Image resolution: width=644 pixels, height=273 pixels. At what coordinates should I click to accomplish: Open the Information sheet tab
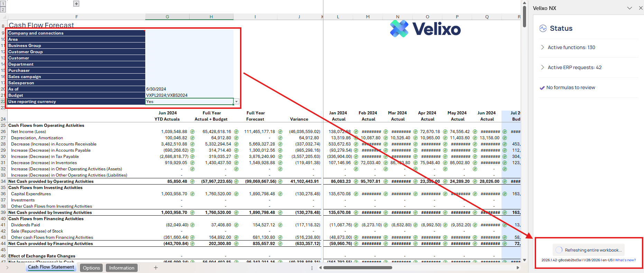[x=122, y=268]
